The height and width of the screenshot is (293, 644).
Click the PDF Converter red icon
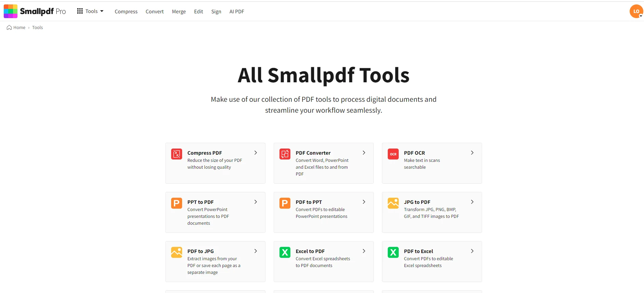tap(285, 154)
